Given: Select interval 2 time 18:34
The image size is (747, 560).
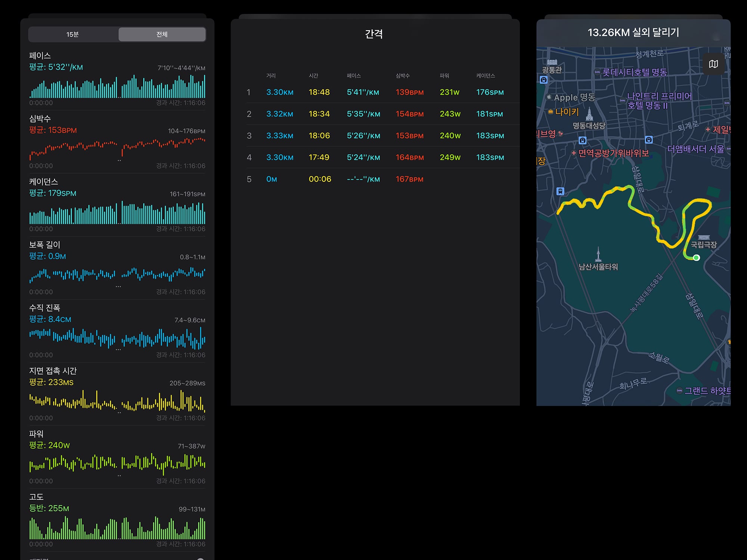Looking at the screenshot, I should [319, 114].
